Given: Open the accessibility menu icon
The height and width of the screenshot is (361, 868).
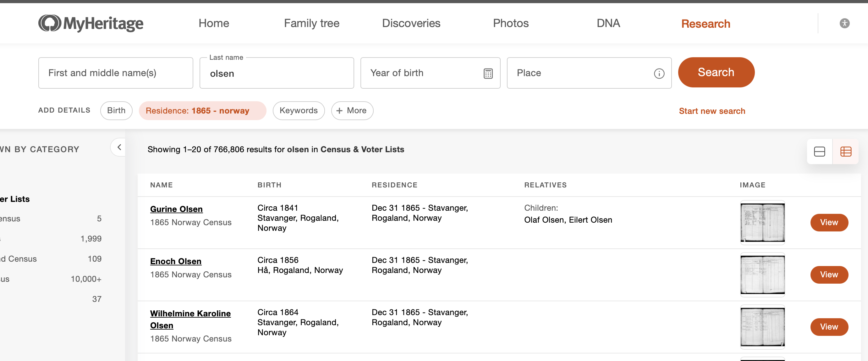Looking at the screenshot, I should (x=844, y=23).
